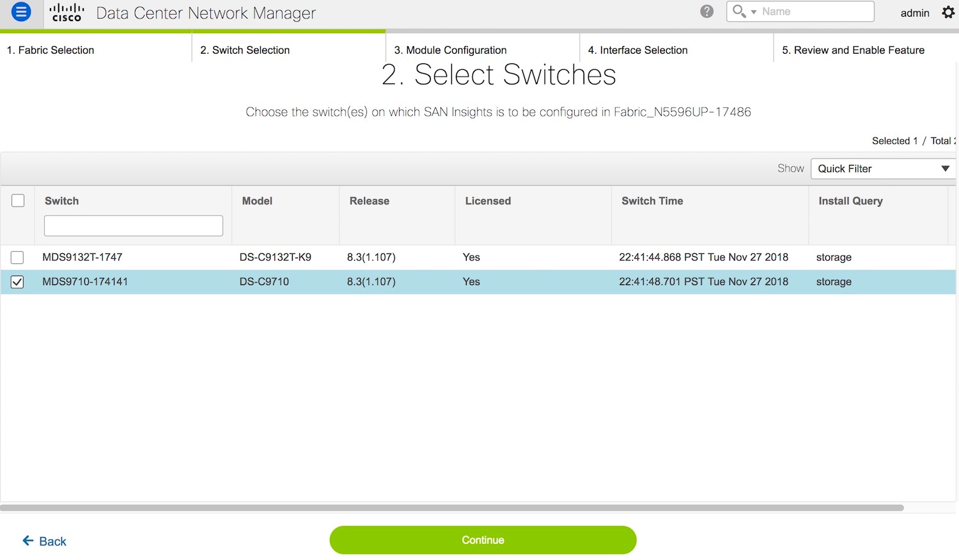
Task: Go to 5. Review and Enable Feature step
Action: [854, 50]
